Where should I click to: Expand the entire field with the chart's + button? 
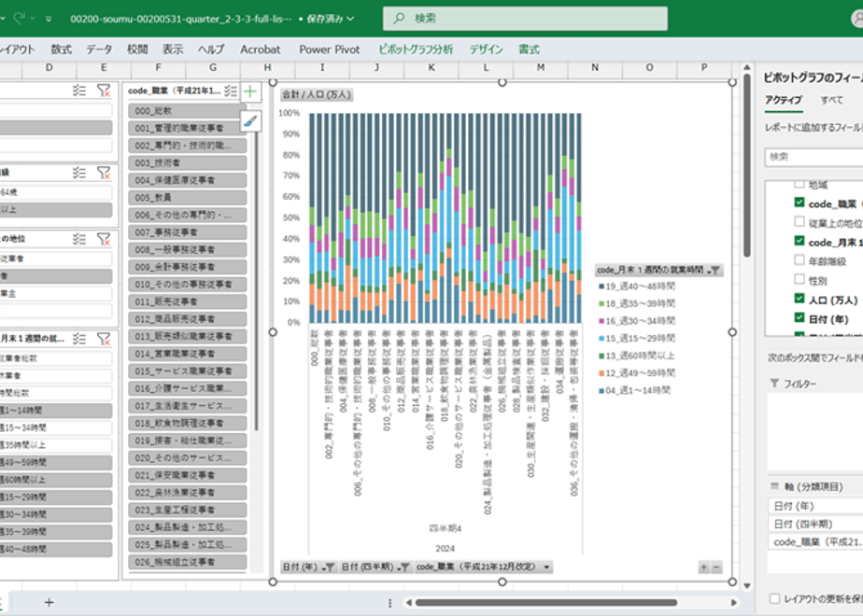(x=703, y=567)
